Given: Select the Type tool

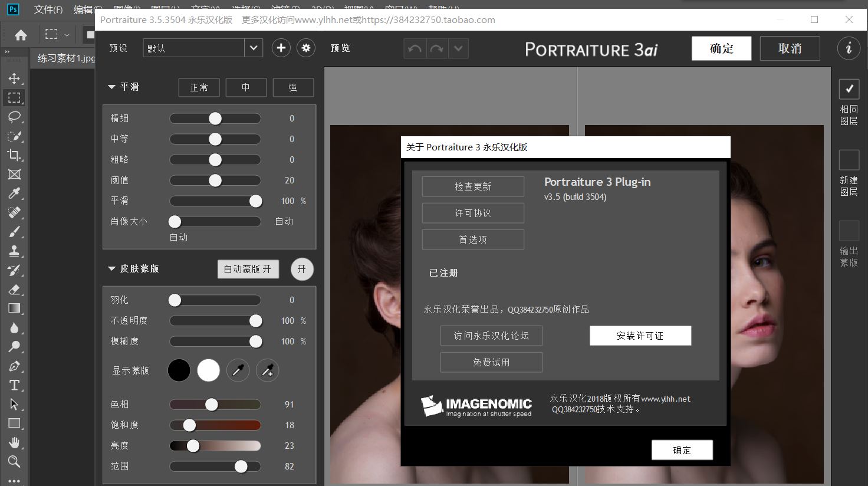Looking at the screenshot, I should (x=14, y=385).
